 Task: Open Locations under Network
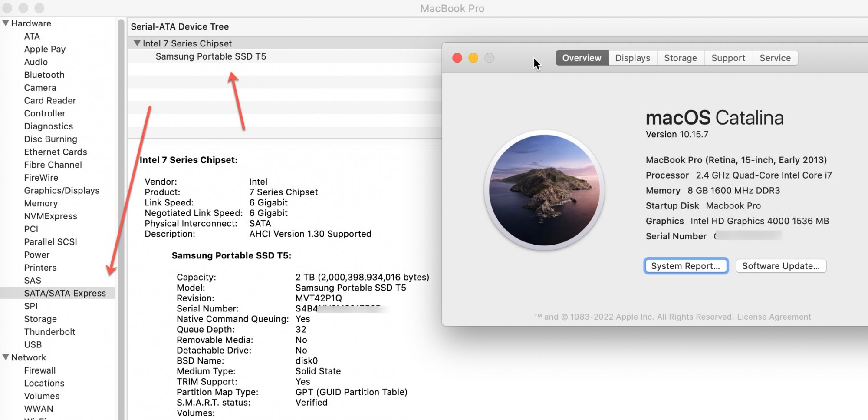click(x=44, y=383)
